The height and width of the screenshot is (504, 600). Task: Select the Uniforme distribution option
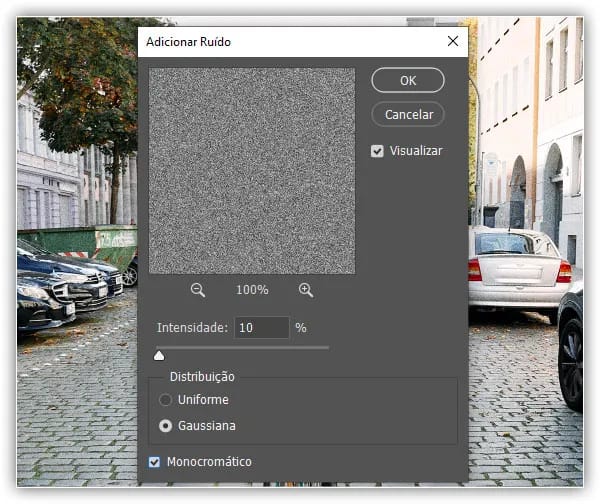pos(165,400)
